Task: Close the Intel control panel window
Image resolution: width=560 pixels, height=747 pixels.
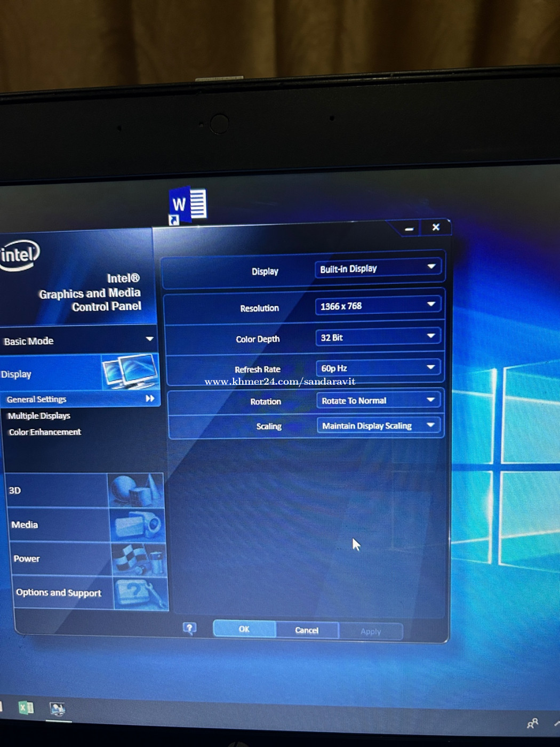Action: point(436,227)
